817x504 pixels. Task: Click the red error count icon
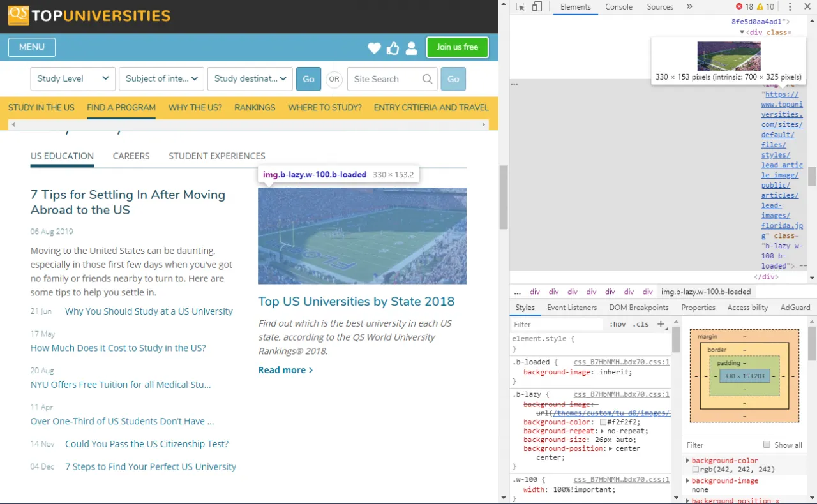click(740, 7)
